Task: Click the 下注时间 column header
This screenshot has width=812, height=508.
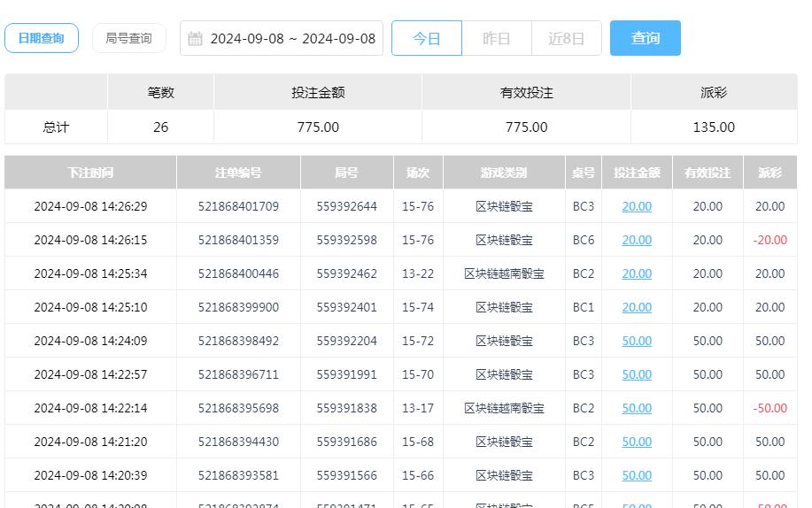Action: click(90, 173)
